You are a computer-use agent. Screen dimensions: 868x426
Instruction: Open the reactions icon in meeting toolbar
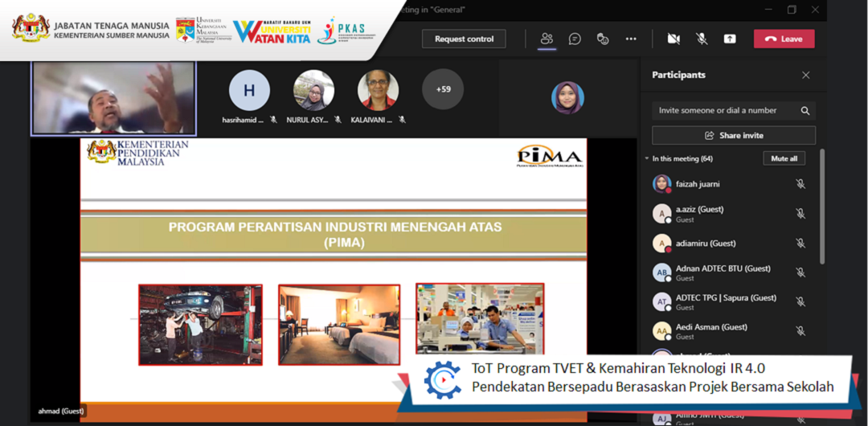[603, 39]
